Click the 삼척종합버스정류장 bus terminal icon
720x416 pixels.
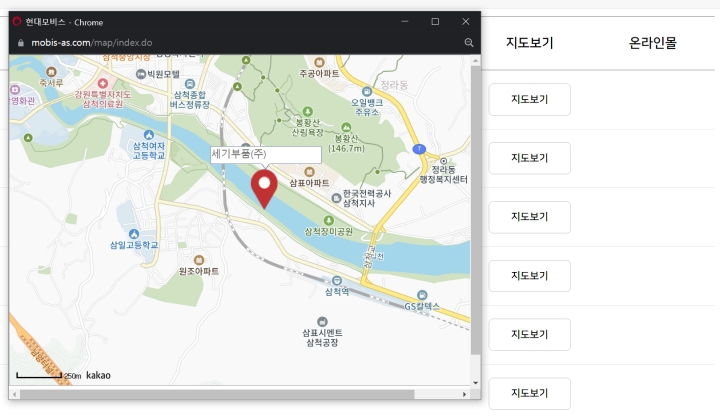190,84
